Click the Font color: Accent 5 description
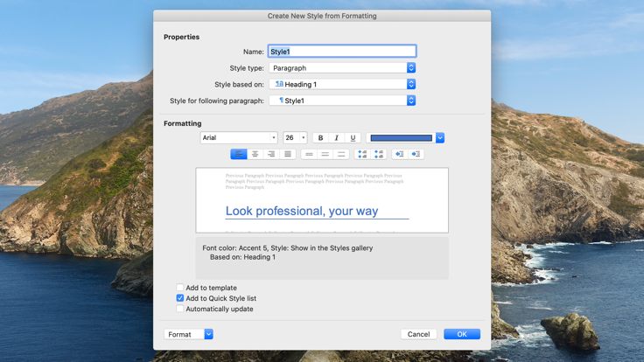Viewport: 644px width, 362px height. pos(288,248)
